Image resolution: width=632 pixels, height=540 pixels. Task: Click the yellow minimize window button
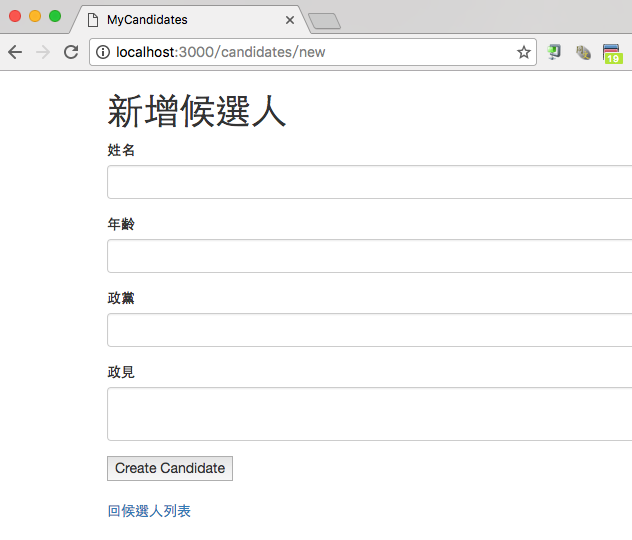tap(35, 16)
